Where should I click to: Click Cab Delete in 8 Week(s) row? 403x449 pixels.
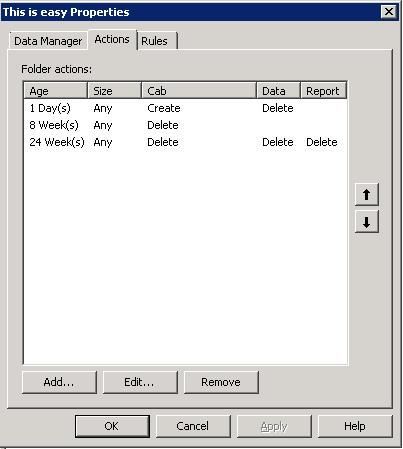click(x=163, y=125)
